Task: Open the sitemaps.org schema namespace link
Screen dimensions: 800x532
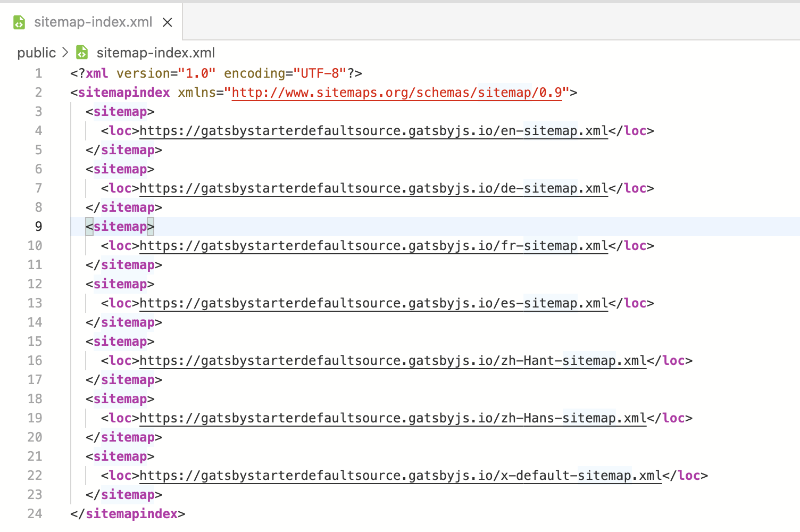Action: click(x=397, y=93)
